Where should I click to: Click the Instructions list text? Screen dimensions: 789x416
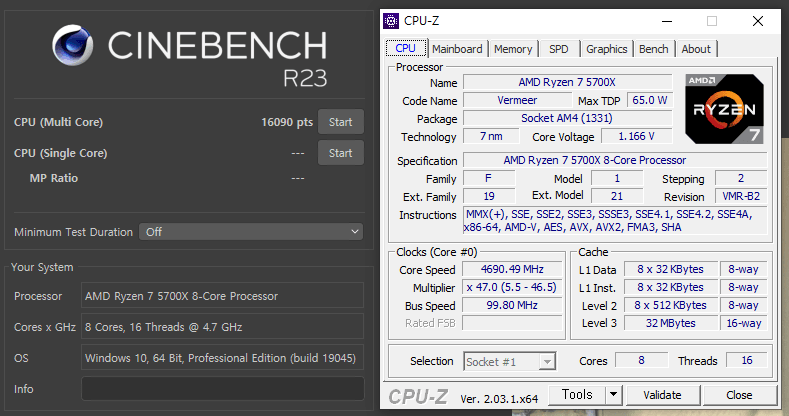pyautogui.click(x=615, y=221)
